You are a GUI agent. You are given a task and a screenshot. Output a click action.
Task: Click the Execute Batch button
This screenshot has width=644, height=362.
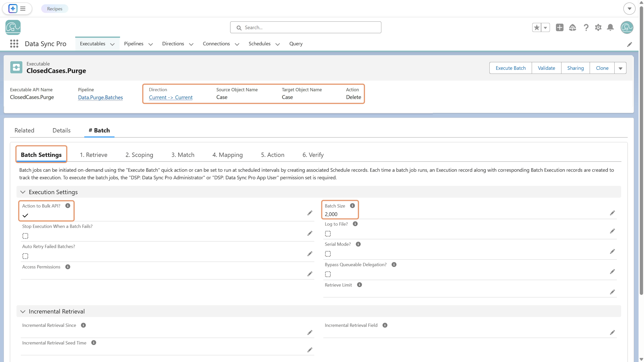click(511, 68)
